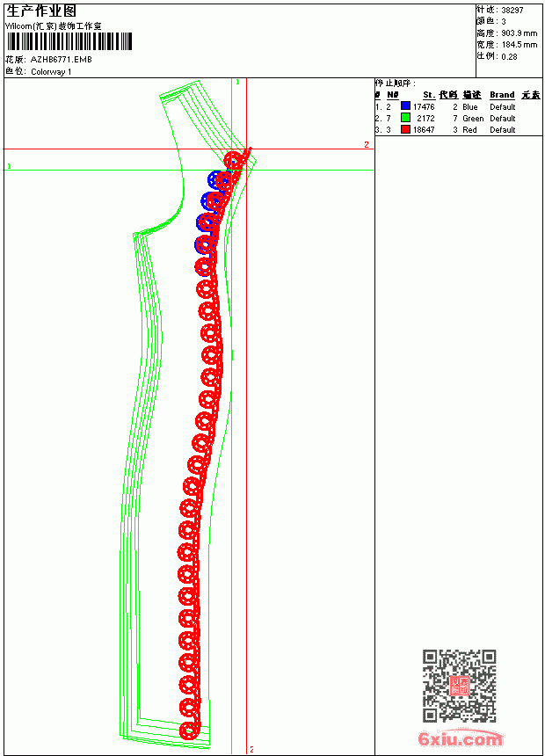
Task: Click the Brand column header
Action: [x=502, y=95]
